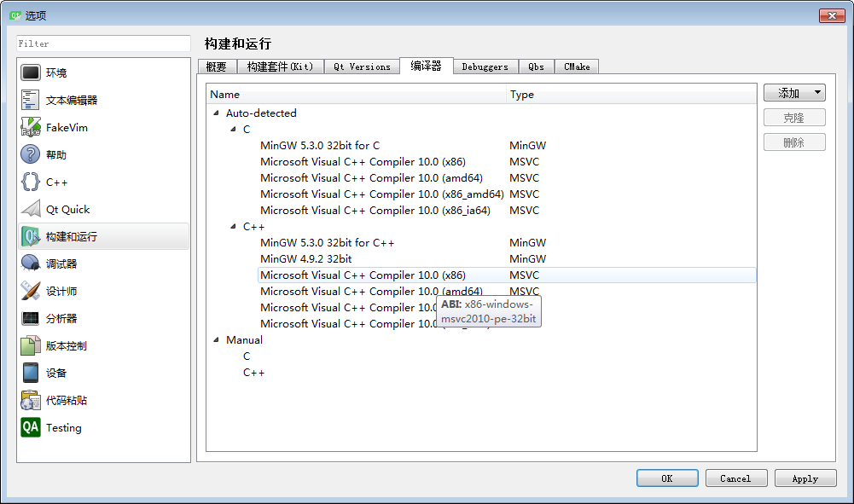Open the 设计师 designer icon

tap(31, 291)
